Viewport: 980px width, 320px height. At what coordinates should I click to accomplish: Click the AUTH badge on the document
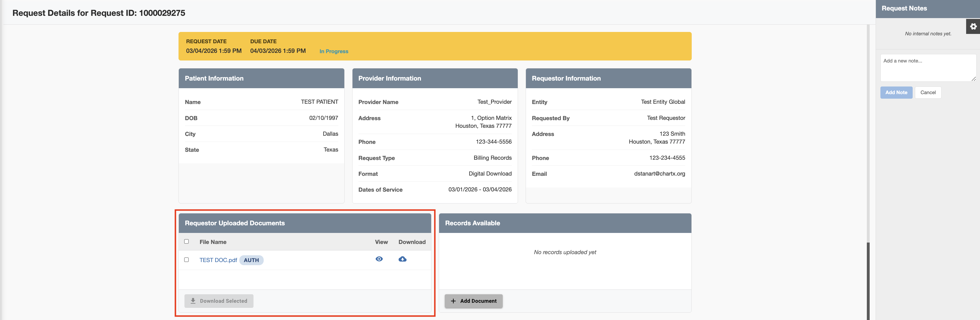[x=251, y=260]
